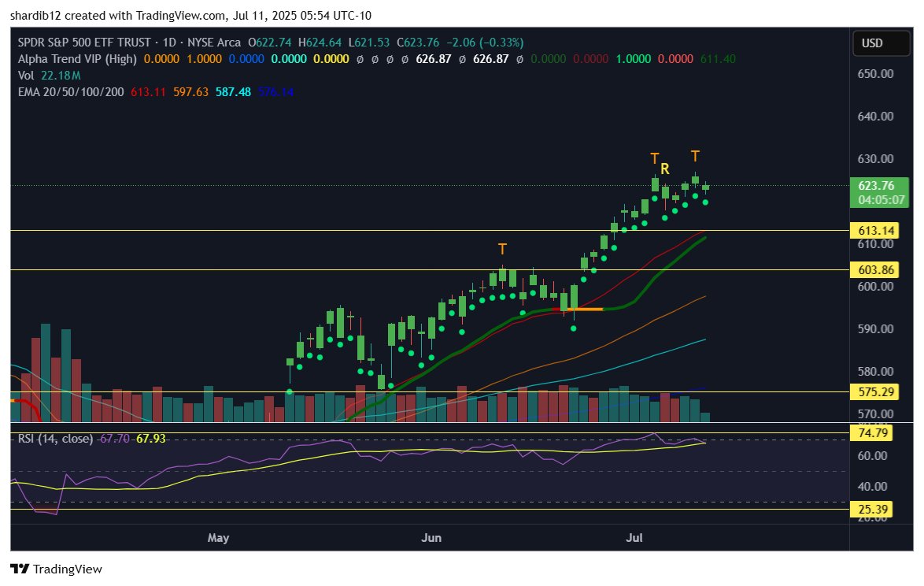Click the TradingView logo at the bottom
Screen dimensions: 924x586
click(56, 569)
